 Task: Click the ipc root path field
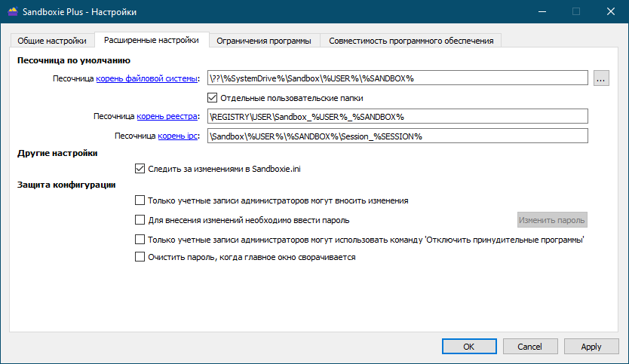click(x=397, y=136)
